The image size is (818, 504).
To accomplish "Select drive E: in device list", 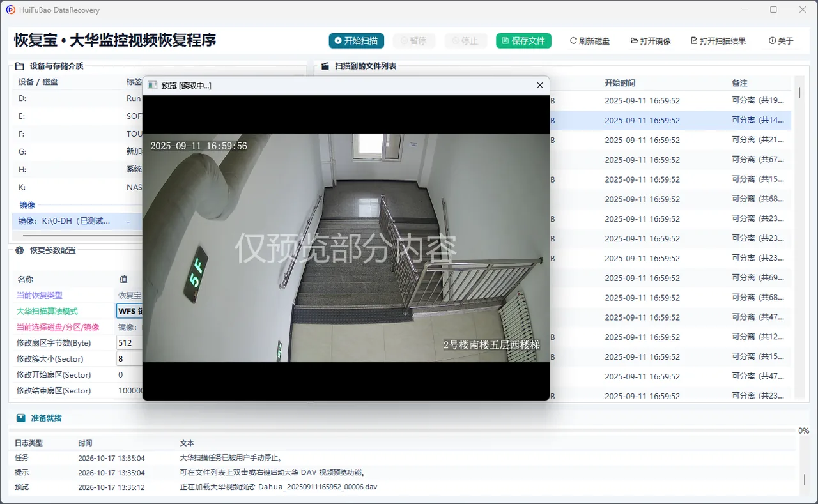I will coord(77,116).
